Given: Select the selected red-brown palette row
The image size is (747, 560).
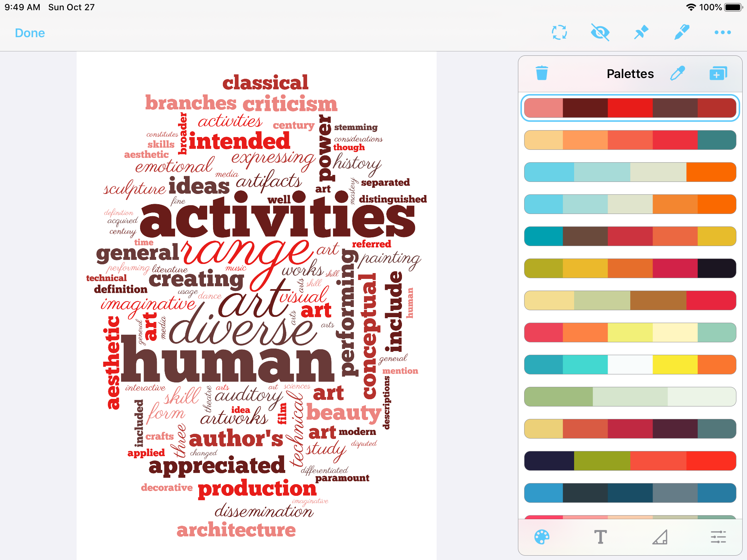Looking at the screenshot, I should (630, 108).
